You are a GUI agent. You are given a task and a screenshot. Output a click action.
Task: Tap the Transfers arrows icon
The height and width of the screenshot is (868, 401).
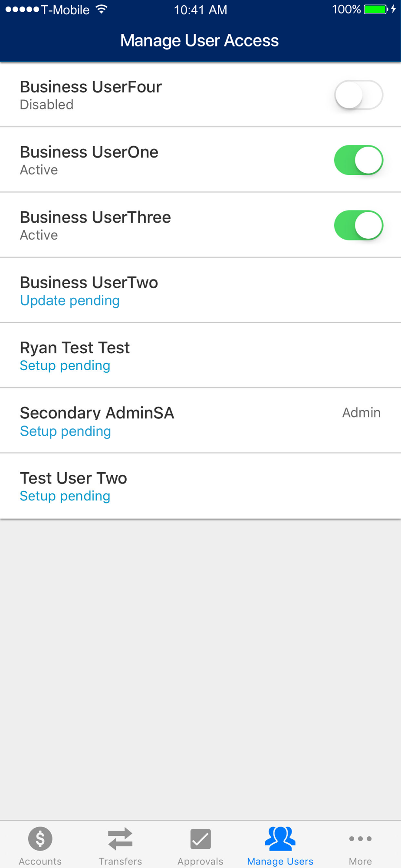[120, 839]
